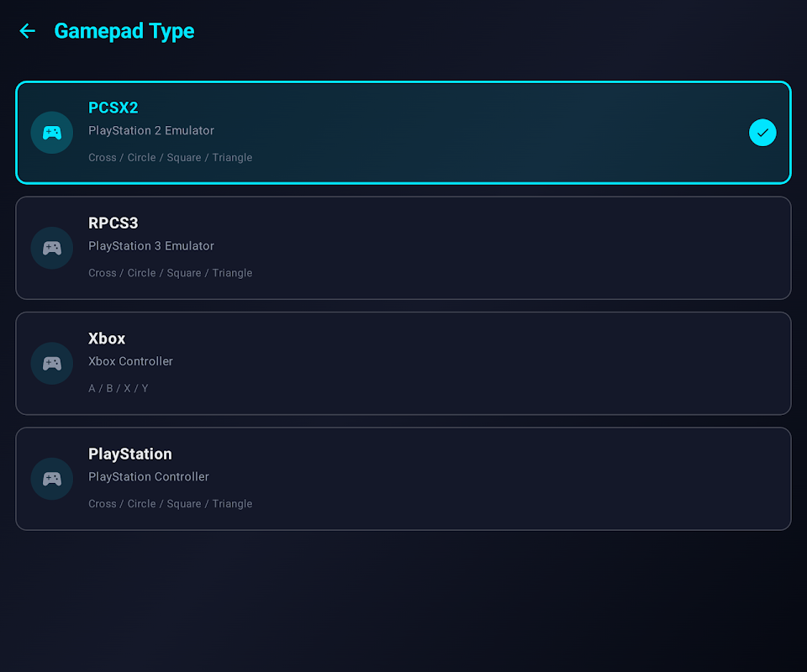Select the PCSX2 title
The width and height of the screenshot is (807, 672).
point(113,108)
